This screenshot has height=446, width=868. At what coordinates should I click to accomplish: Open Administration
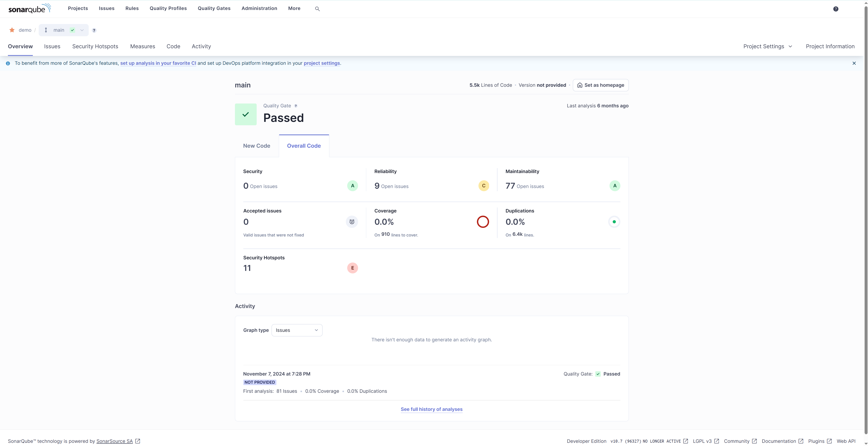[259, 8]
